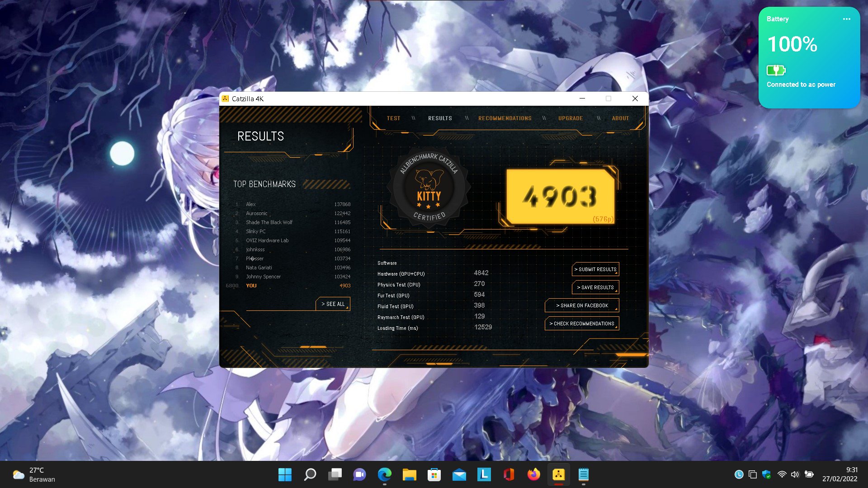Select Shade The Black Wolf entry
This screenshot has height=488, width=868.
292,222
